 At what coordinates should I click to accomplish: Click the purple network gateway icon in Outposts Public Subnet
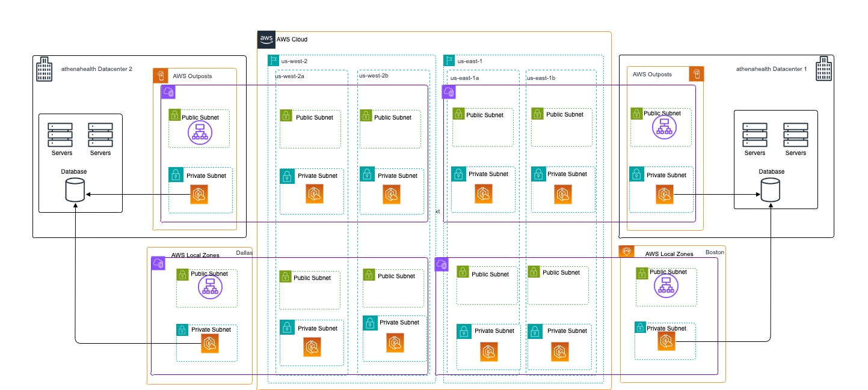(199, 131)
